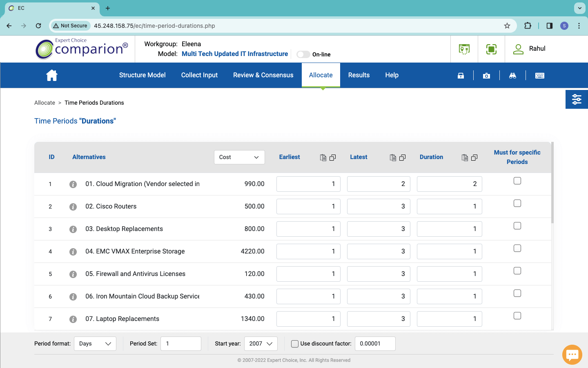Click the Period Set input field

click(181, 343)
